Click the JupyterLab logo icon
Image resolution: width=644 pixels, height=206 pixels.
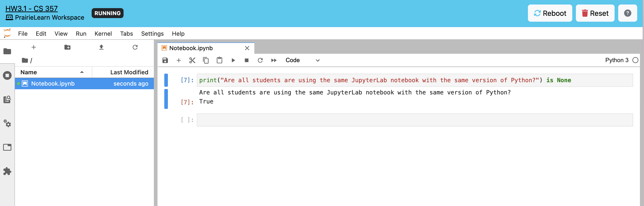pyautogui.click(x=7, y=33)
